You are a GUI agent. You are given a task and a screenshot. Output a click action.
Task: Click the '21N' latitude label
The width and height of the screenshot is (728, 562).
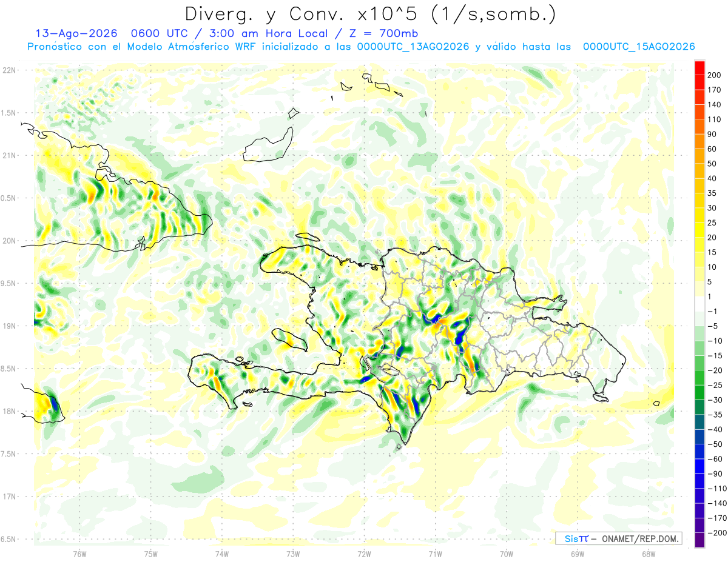10,155
